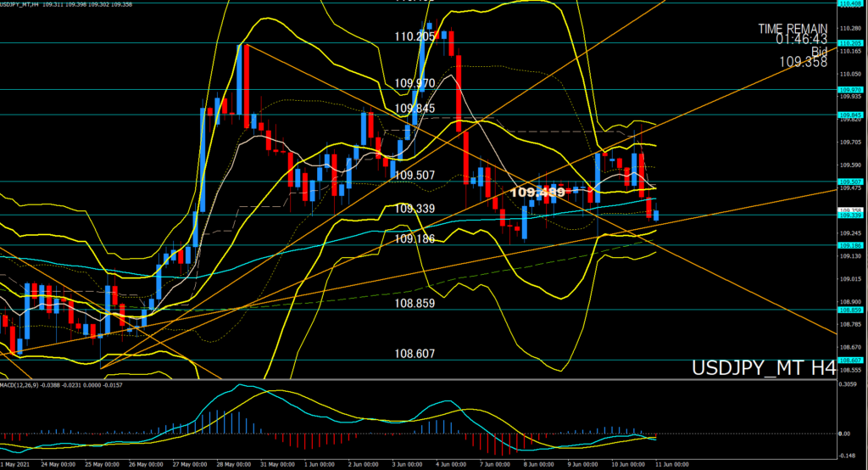Click the 110.408 cyan tag on price axis

(850, 3)
